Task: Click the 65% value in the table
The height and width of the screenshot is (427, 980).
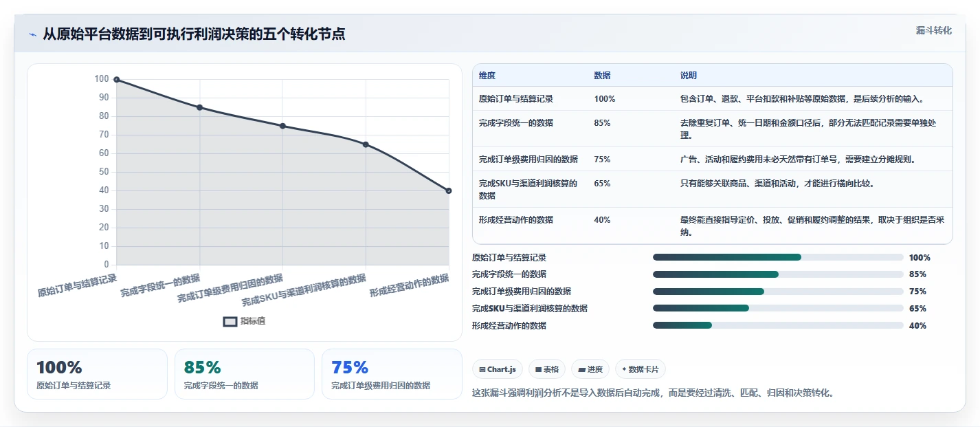Action: pyautogui.click(x=602, y=184)
